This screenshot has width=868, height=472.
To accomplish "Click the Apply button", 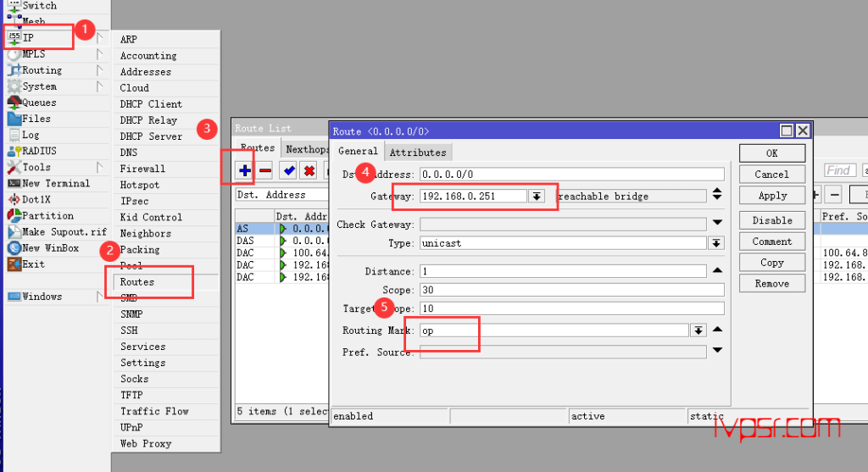I will tap(771, 195).
